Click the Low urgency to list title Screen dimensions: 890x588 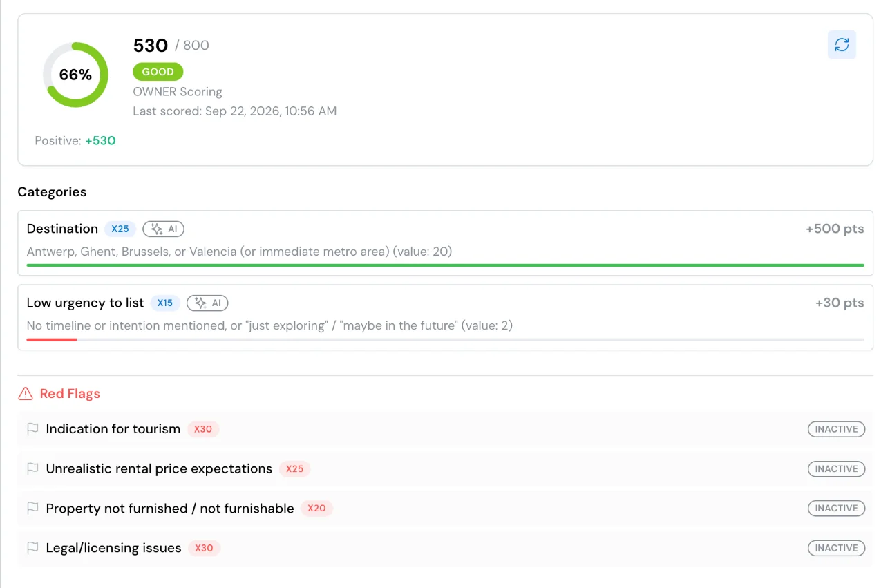85,303
